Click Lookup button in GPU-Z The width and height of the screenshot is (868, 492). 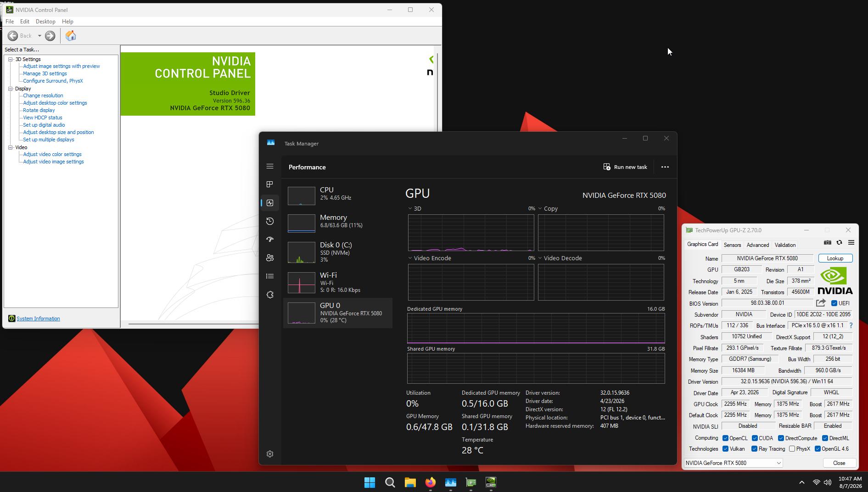click(x=835, y=258)
